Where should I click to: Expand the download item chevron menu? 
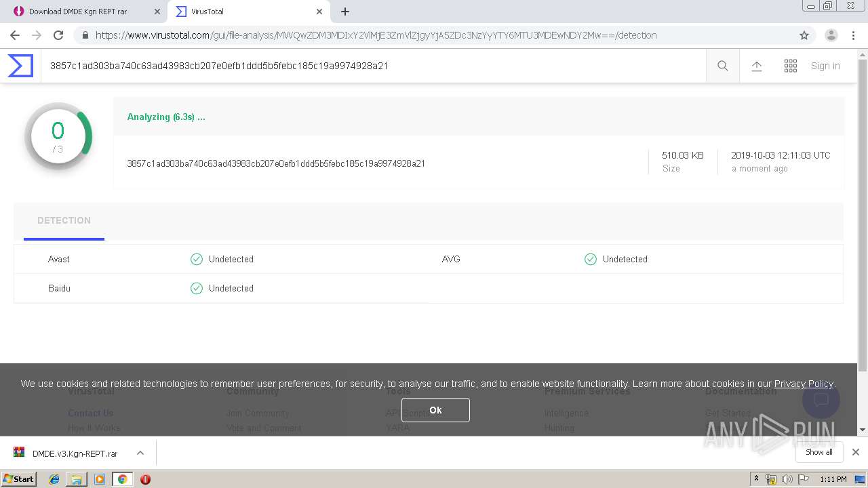coord(140,453)
